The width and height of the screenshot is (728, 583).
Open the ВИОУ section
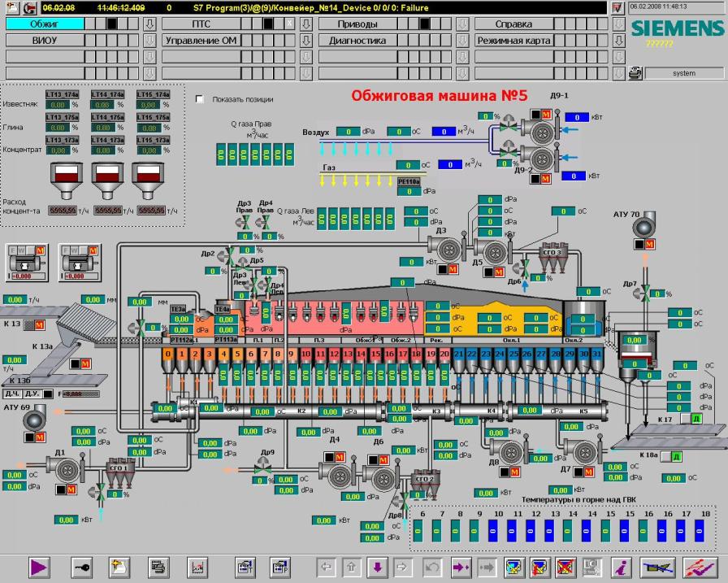[x=45, y=41]
